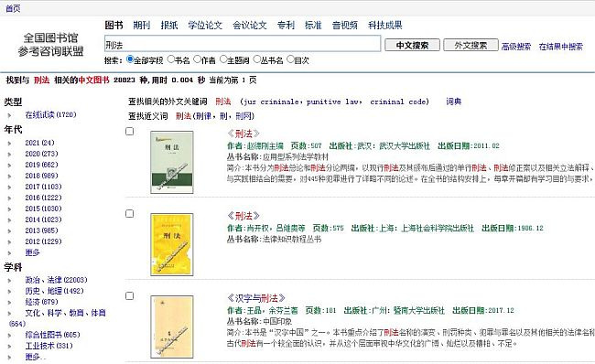The height and width of the screenshot is (364, 595).
Task: Switch to the 报纸 tab
Action: pos(169,26)
